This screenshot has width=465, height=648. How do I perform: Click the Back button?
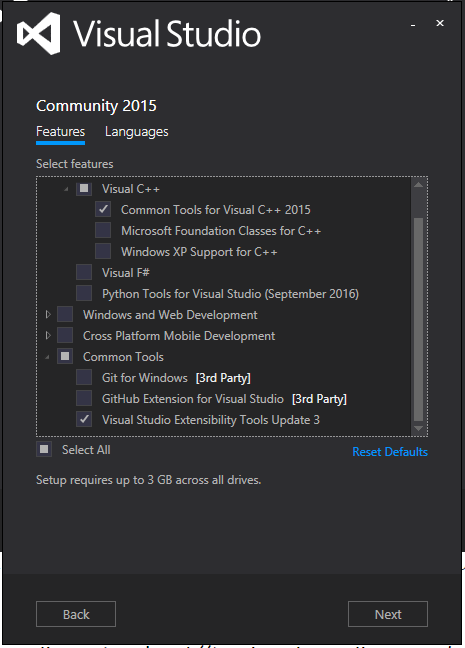point(76,614)
